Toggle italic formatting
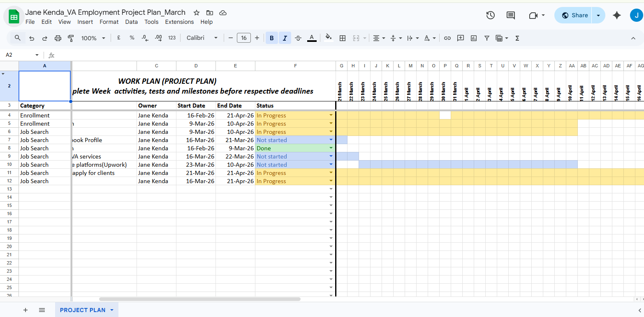 tap(285, 38)
